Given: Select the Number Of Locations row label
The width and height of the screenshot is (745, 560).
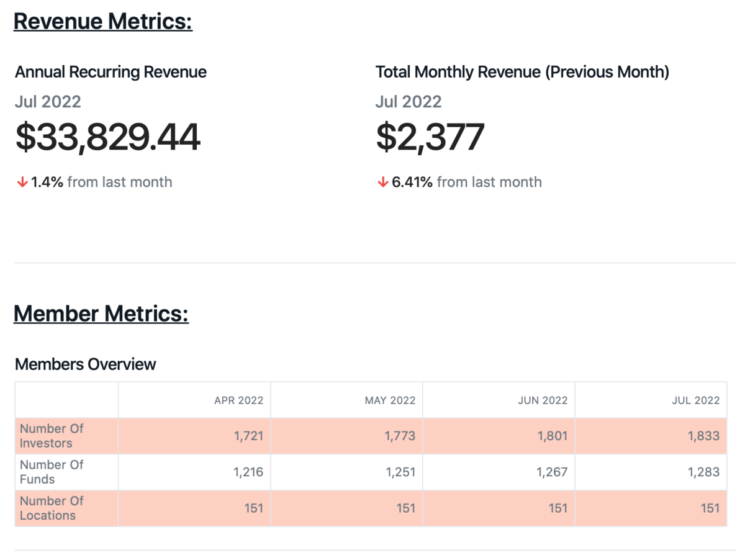Looking at the screenshot, I should coord(52,508).
